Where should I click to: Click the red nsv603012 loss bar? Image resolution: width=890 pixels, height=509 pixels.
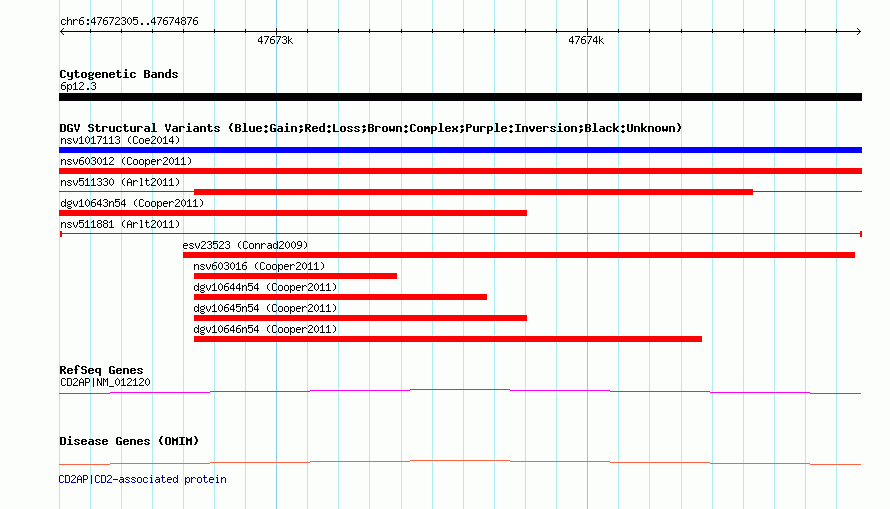[x=460, y=171]
